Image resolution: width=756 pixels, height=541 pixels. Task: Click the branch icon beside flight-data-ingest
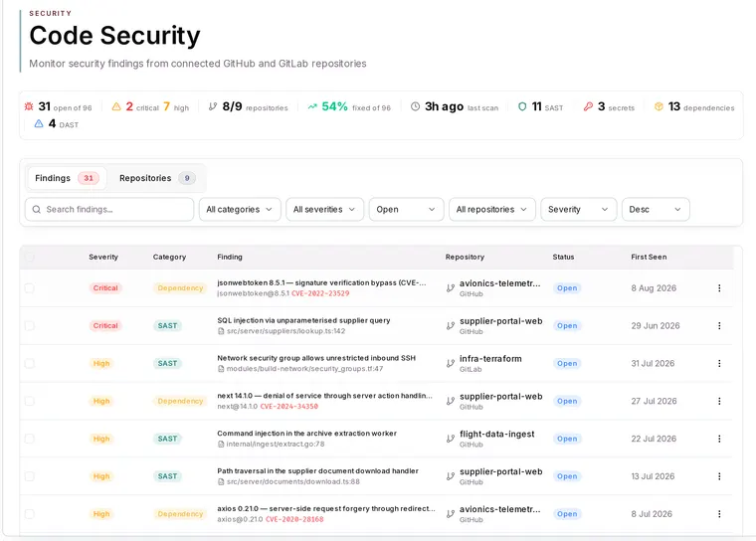coord(451,439)
